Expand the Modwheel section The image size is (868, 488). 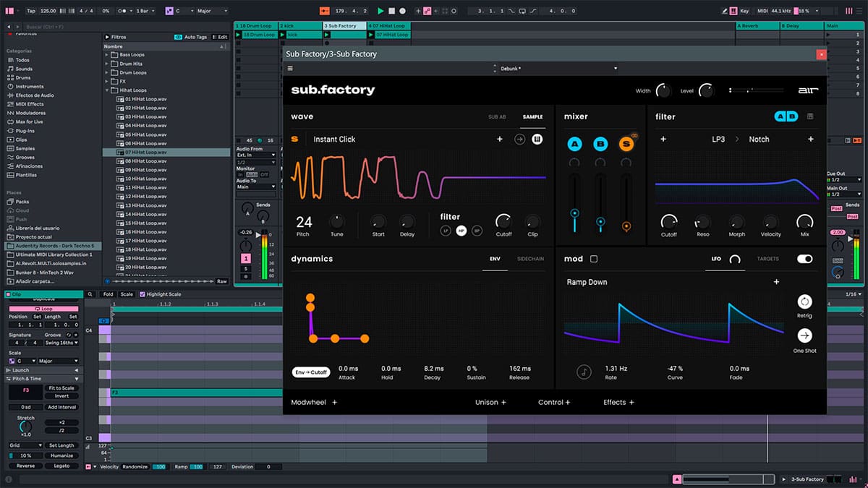314,402
